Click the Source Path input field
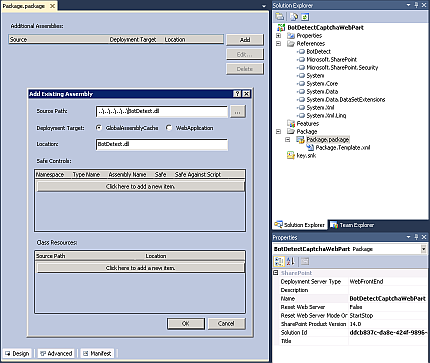This screenshot has height=363, width=430. coord(162,111)
